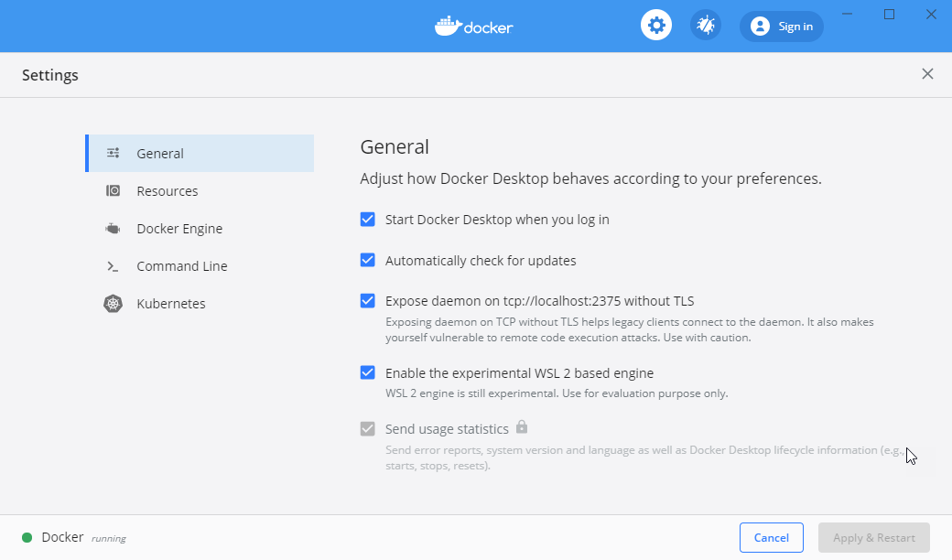Click the Command Line prompt icon
Image resolution: width=952 pixels, height=560 pixels.
[113, 266]
